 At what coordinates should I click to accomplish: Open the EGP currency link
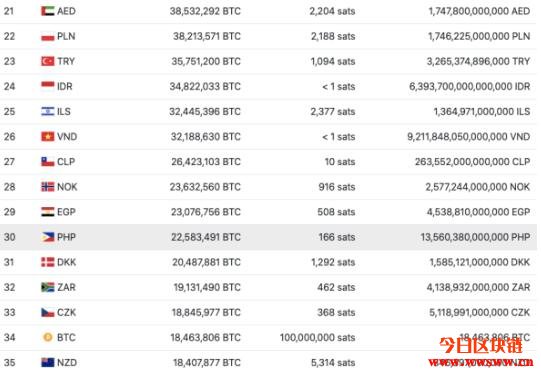tap(66, 212)
